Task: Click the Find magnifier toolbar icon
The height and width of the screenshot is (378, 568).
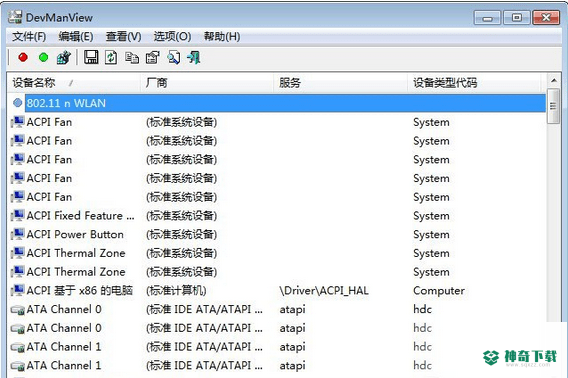Action: (174, 57)
